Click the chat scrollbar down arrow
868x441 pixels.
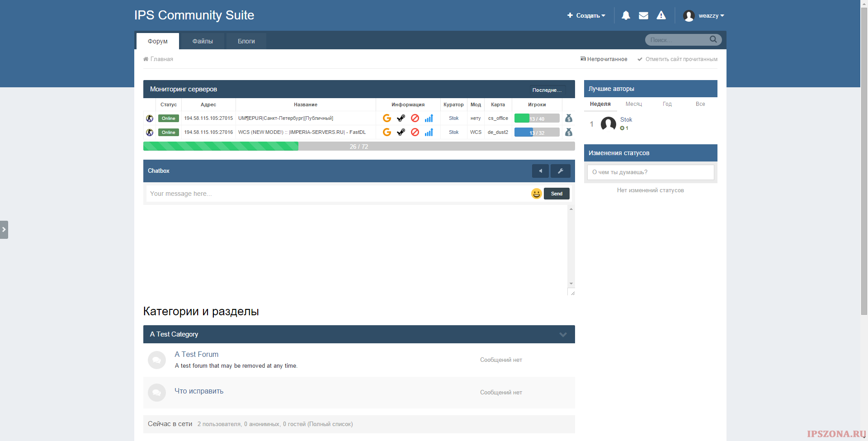pyautogui.click(x=571, y=284)
